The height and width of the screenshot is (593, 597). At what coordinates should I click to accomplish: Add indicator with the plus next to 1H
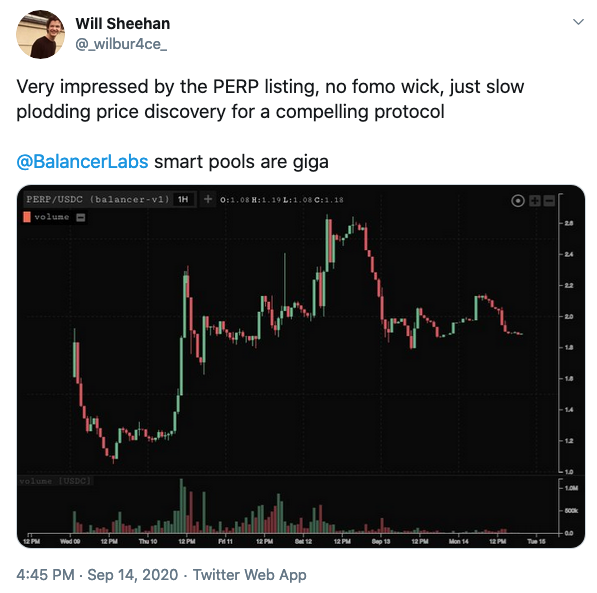(208, 199)
